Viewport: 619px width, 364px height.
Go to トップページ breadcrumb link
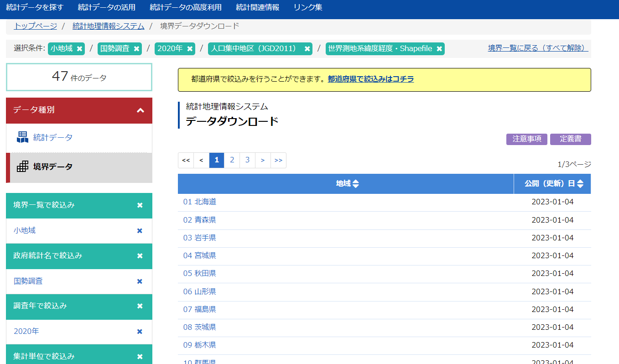(x=36, y=26)
